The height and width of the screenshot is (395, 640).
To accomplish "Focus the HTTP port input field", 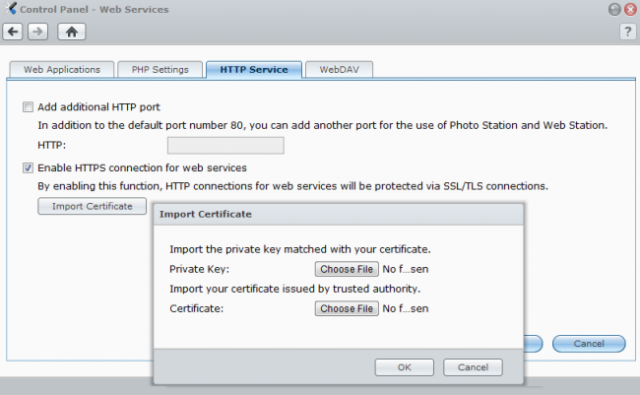I will coord(226,145).
